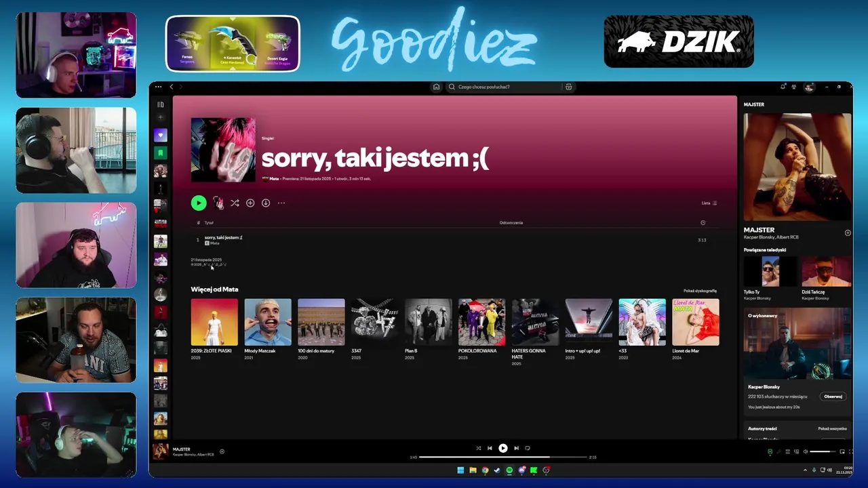Viewport: 868px width, 488px height.
Task: Open the miniplayer
Action: (x=842, y=451)
